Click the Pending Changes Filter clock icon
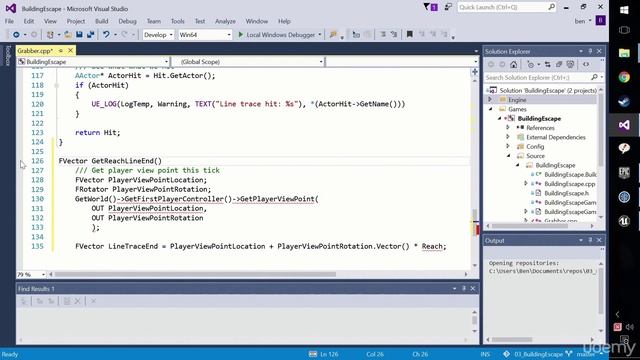 point(531,64)
